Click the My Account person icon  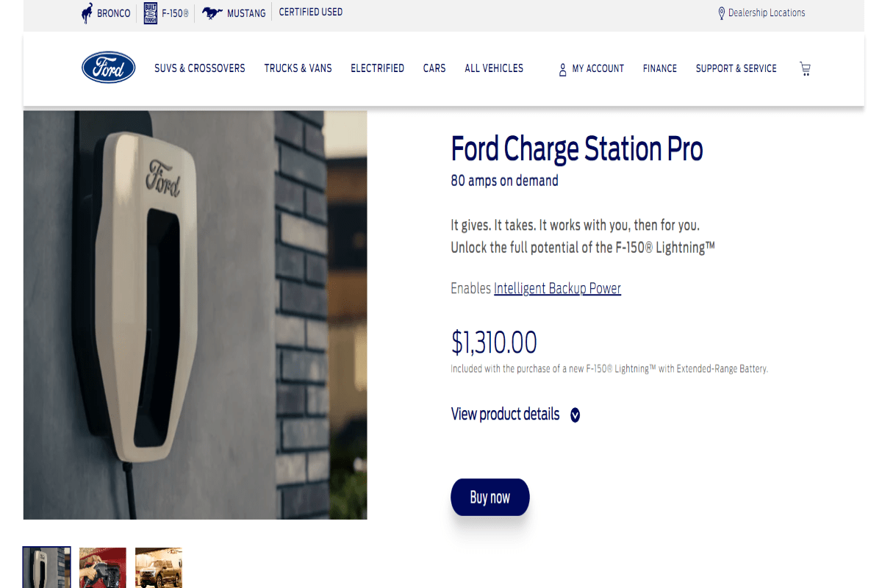(x=562, y=69)
